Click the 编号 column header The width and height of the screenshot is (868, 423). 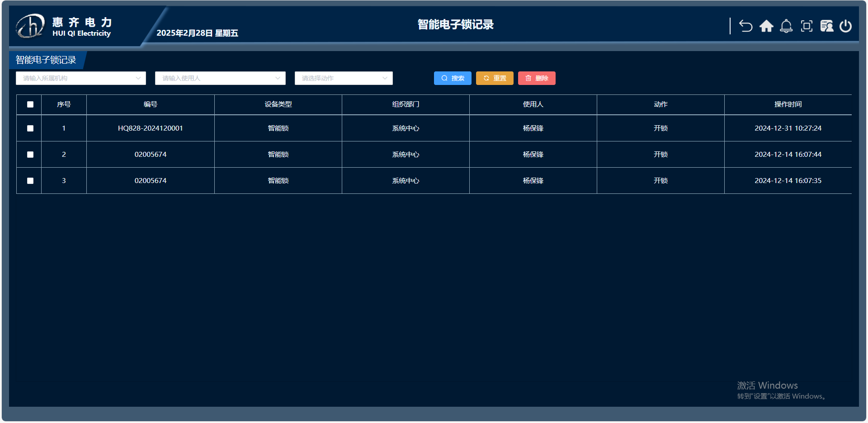point(151,104)
